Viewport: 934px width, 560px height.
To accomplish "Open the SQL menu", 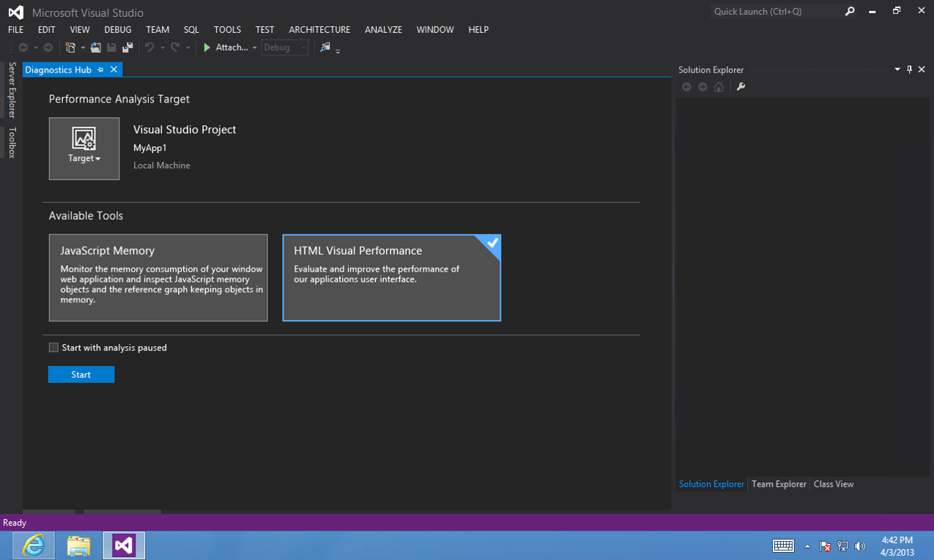I will (x=191, y=30).
